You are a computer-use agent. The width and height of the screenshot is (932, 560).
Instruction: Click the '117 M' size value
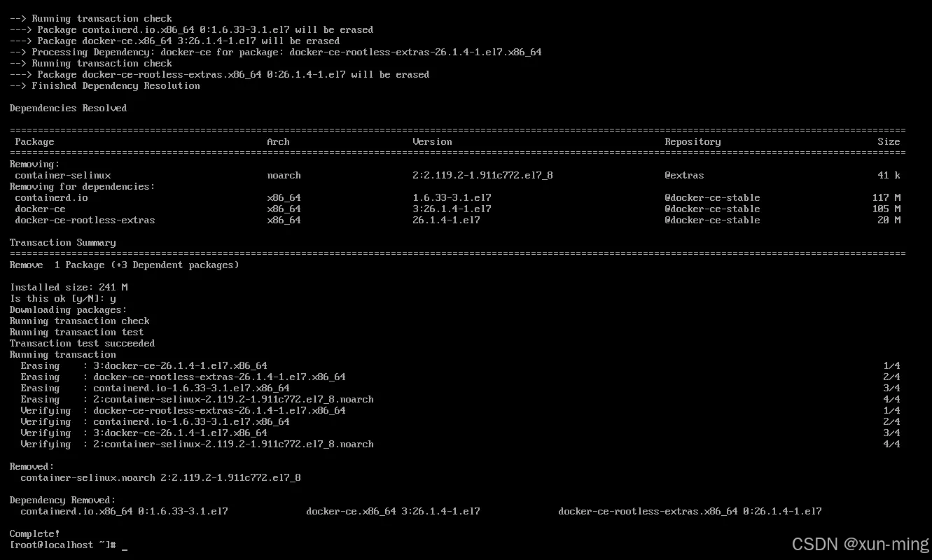point(886,197)
